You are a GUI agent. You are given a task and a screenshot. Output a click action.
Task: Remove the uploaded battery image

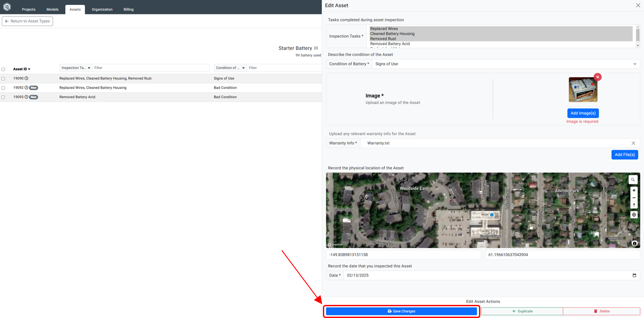598,77
